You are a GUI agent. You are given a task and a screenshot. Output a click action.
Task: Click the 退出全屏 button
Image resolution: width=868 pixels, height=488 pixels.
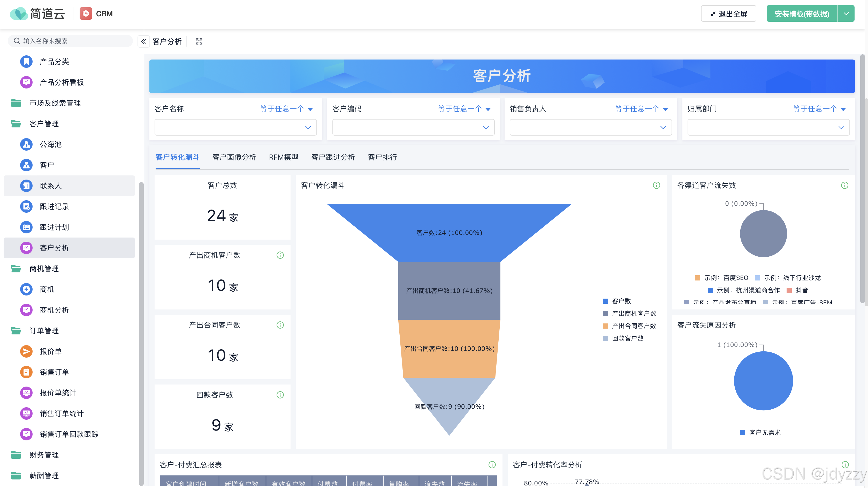point(728,14)
